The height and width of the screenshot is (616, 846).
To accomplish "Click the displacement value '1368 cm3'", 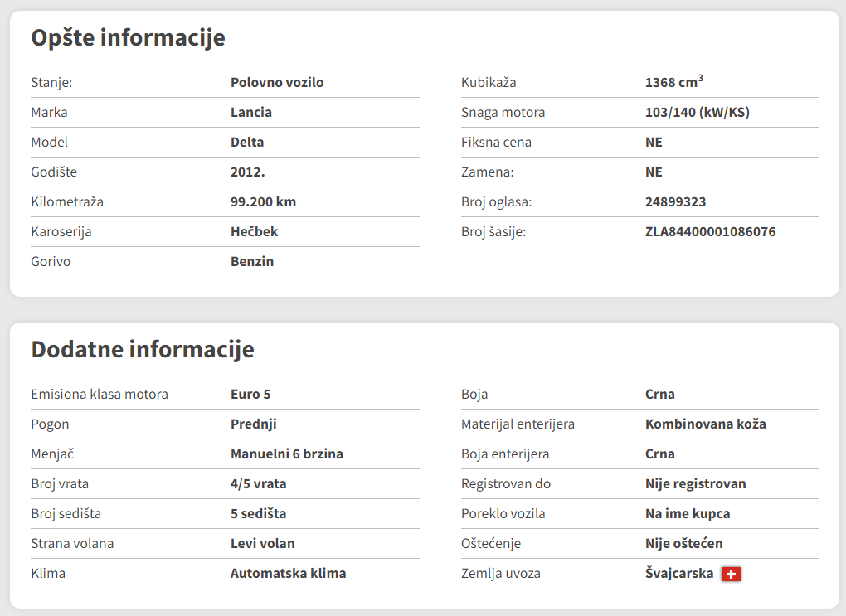I will (673, 81).
